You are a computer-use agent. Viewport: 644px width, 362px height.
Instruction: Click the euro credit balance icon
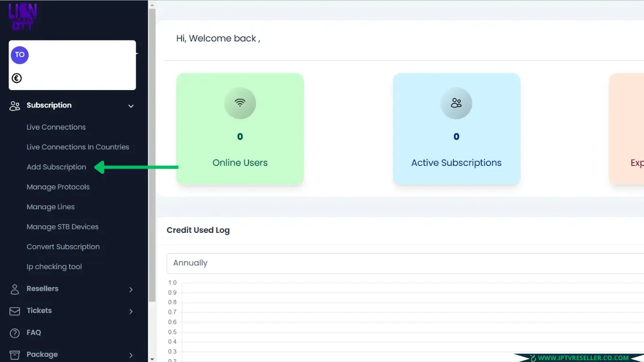[17, 78]
